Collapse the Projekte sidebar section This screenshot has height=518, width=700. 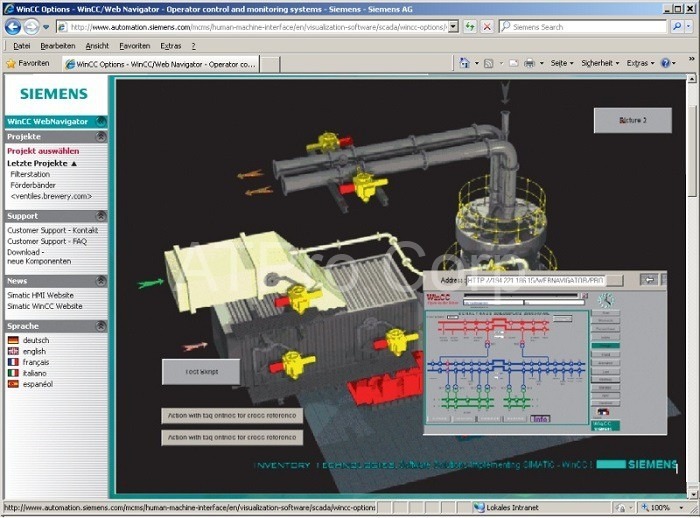tap(100, 136)
